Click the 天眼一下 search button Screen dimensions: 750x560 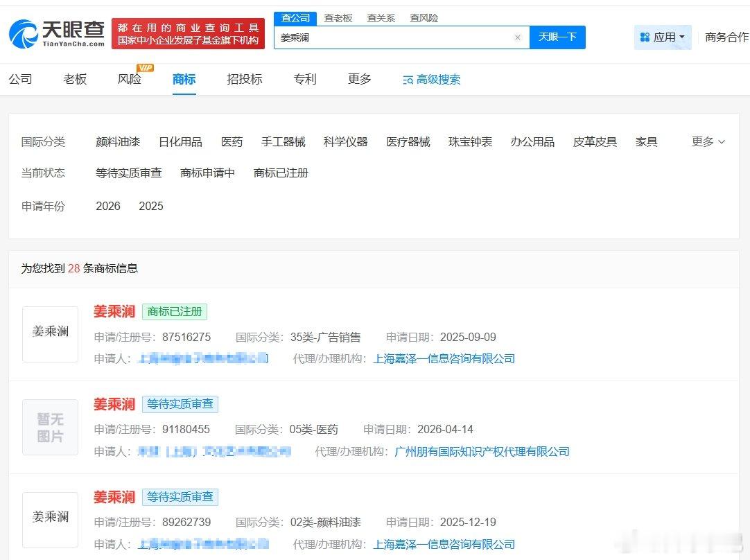click(x=557, y=37)
